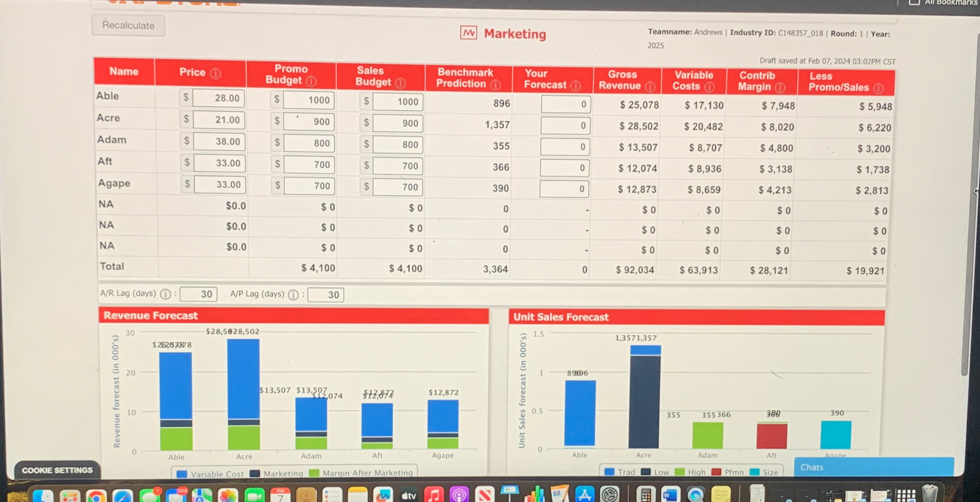Click total contrib margin $ 28,121
Screen dimensions: 980x502
click(769, 271)
